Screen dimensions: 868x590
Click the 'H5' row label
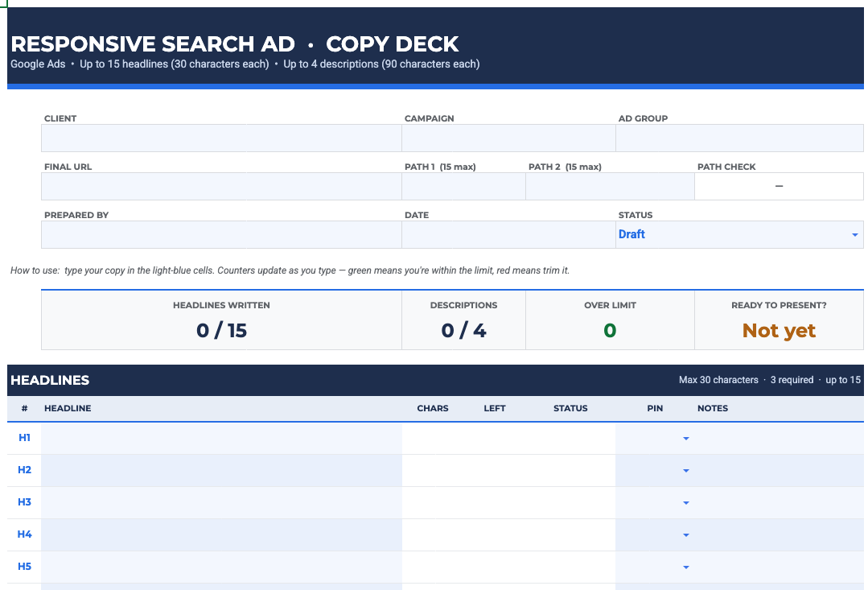coord(24,566)
